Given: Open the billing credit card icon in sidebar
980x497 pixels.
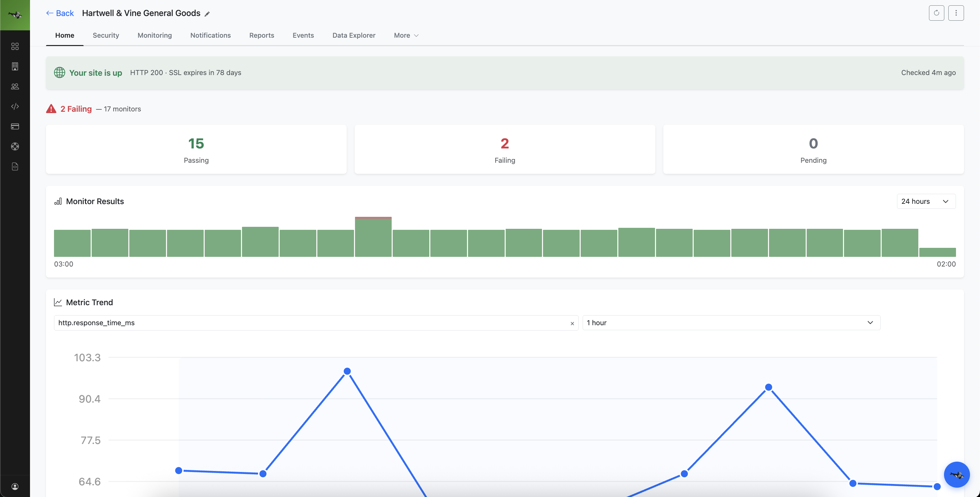Looking at the screenshot, I should 15,126.
